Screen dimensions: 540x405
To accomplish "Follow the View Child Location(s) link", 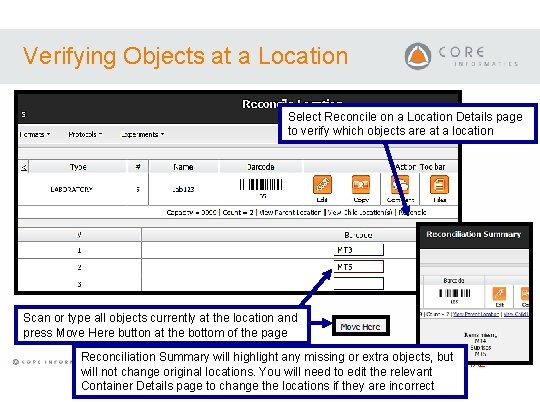I will pos(360,212).
